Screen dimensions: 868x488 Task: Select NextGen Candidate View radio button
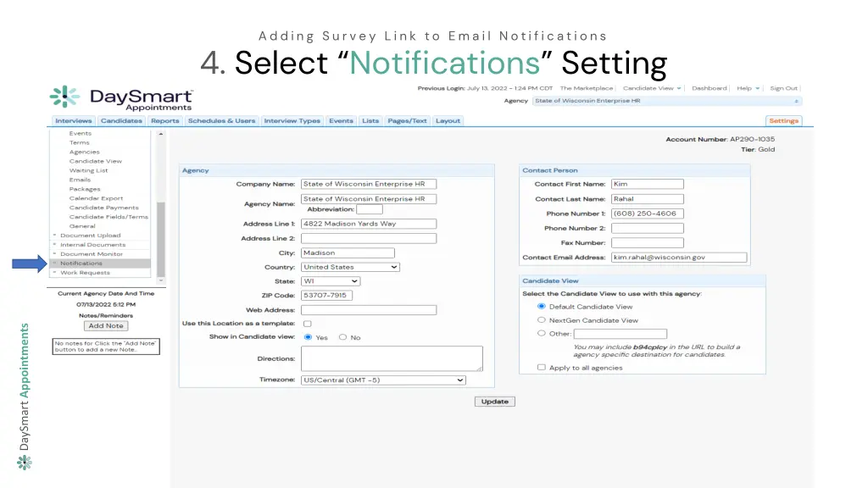tap(542, 319)
